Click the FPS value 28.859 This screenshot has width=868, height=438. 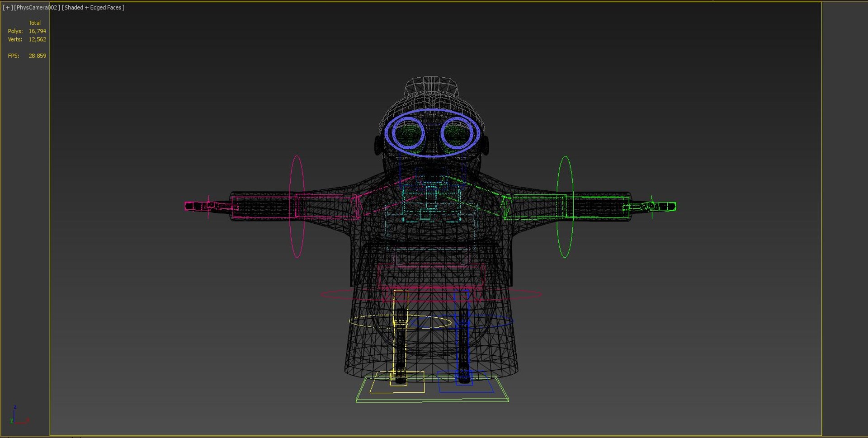37,56
